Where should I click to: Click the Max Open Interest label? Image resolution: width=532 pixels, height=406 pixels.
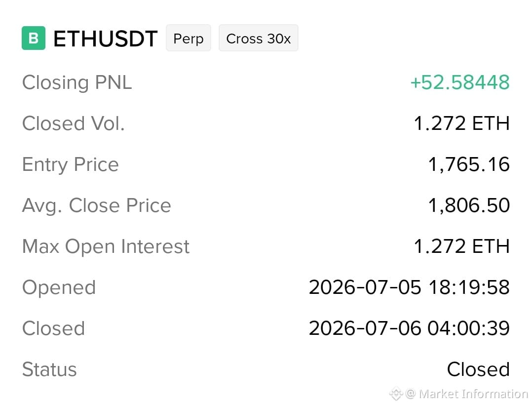[106, 246]
